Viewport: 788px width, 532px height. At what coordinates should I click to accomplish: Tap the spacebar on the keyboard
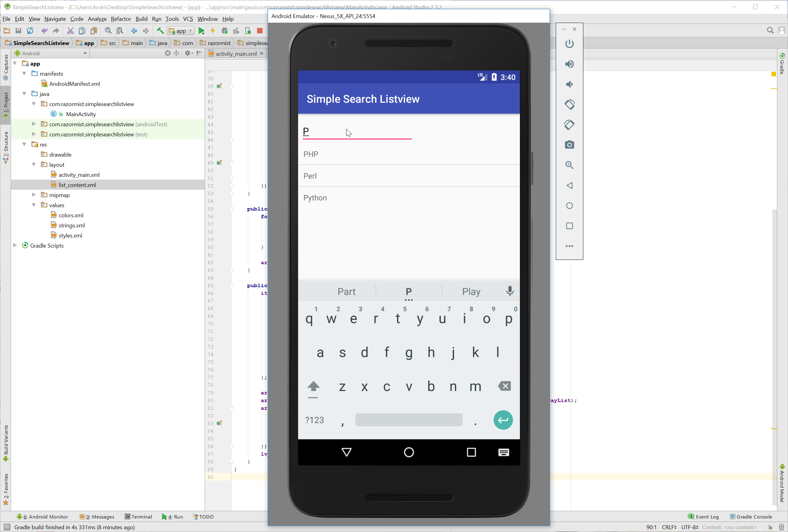(x=409, y=420)
